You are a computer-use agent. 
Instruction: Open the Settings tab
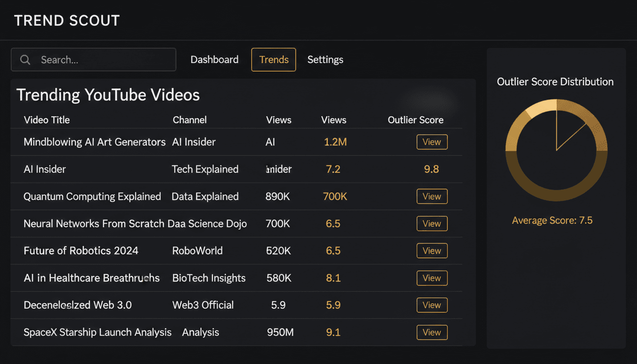click(x=325, y=60)
